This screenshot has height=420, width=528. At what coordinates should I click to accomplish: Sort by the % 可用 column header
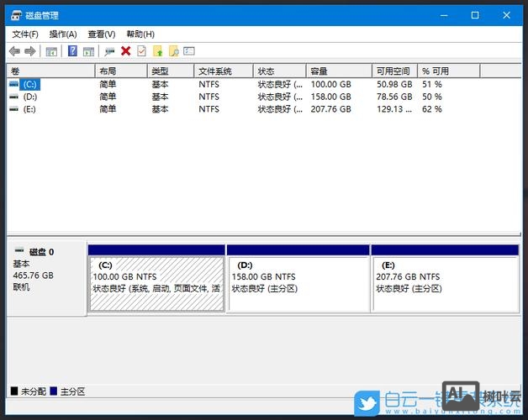point(449,71)
